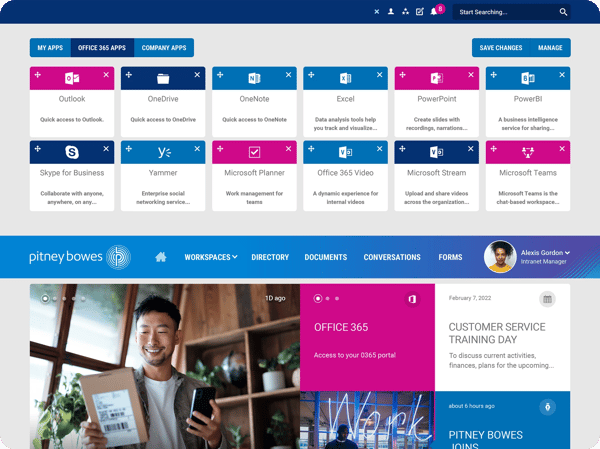
Task: Open the OneNote app icon
Action: click(x=254, y=78)
